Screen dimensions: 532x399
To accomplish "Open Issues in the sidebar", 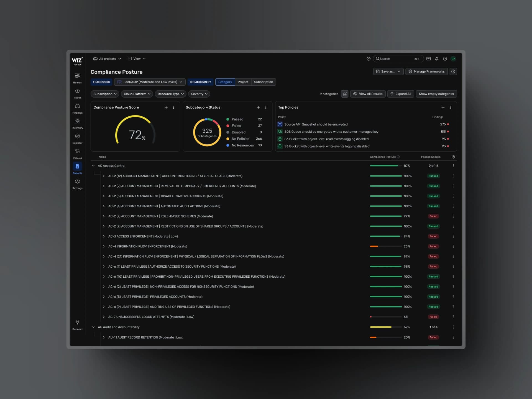I will click(x=77, y=93).
